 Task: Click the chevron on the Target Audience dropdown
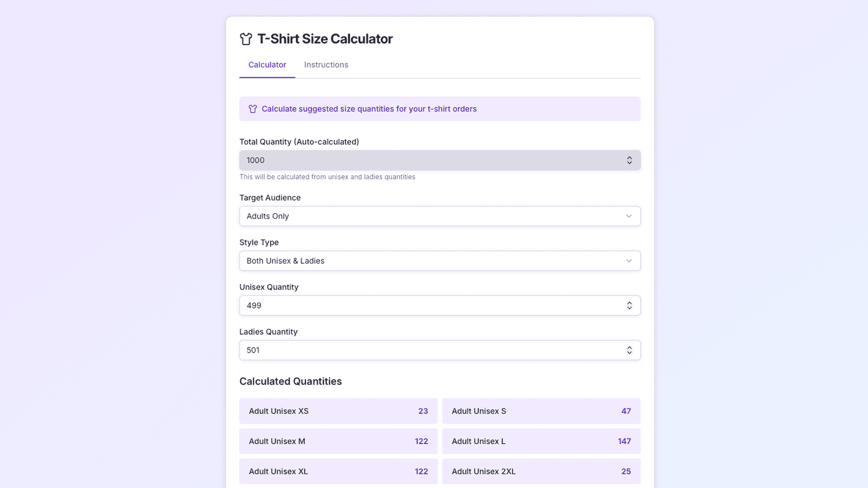click(629, 216)
